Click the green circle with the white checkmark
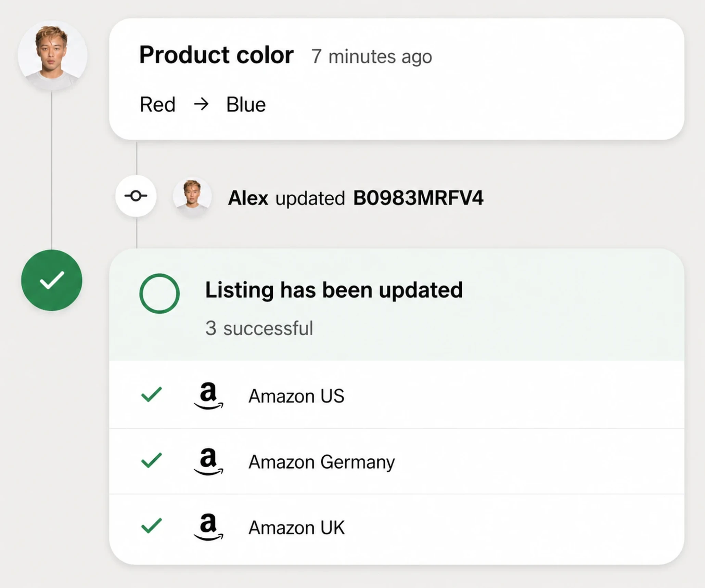Screen dimensions: 705x588 52,280
